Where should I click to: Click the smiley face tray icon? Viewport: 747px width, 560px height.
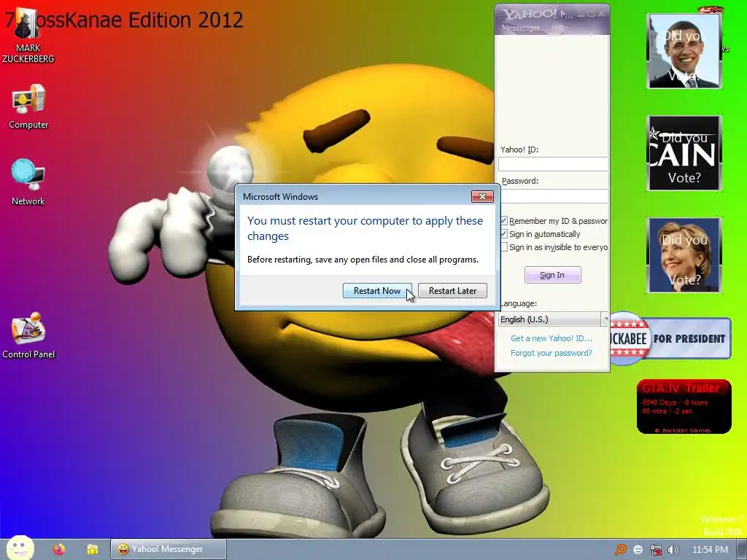point(638,550)
